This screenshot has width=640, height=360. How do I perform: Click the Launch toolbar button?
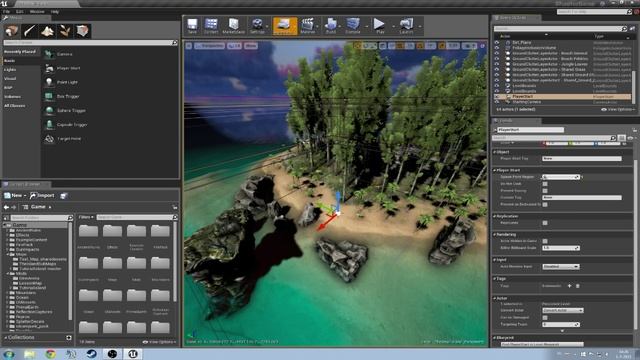coord(406,26)
